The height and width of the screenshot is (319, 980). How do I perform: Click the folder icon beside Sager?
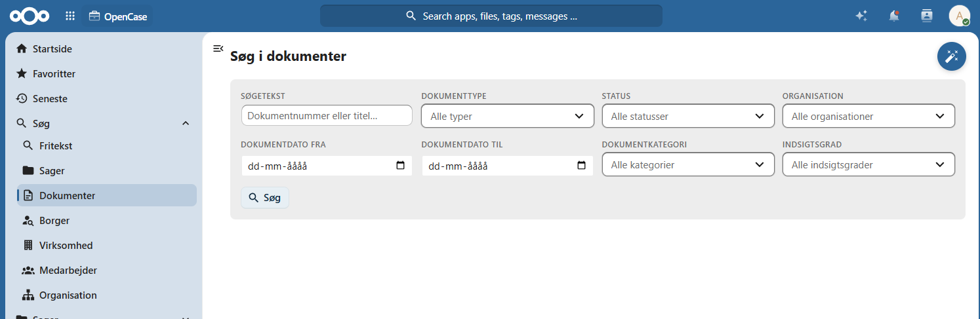[28, 171]
